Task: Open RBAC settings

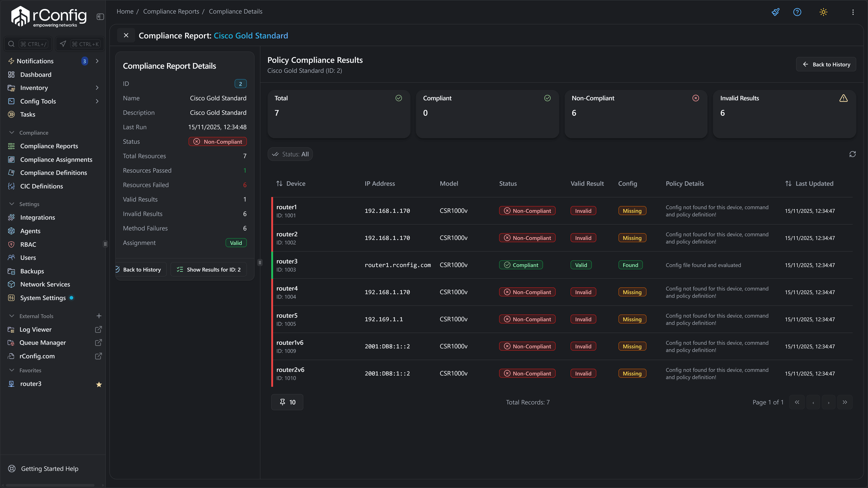Action: coord(28,244)
